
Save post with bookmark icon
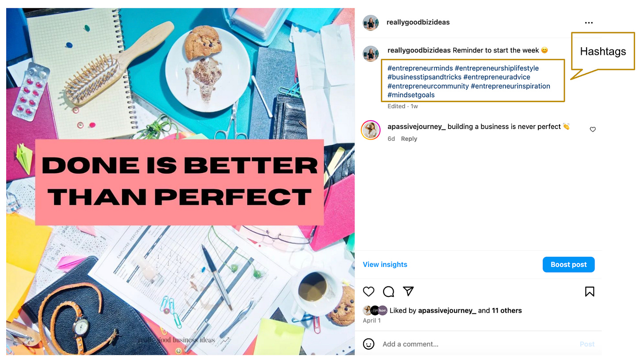click(x=590, y=291)
